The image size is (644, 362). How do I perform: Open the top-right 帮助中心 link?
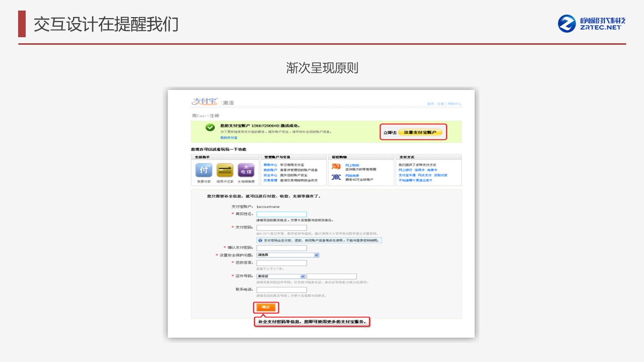click(454, 104)
